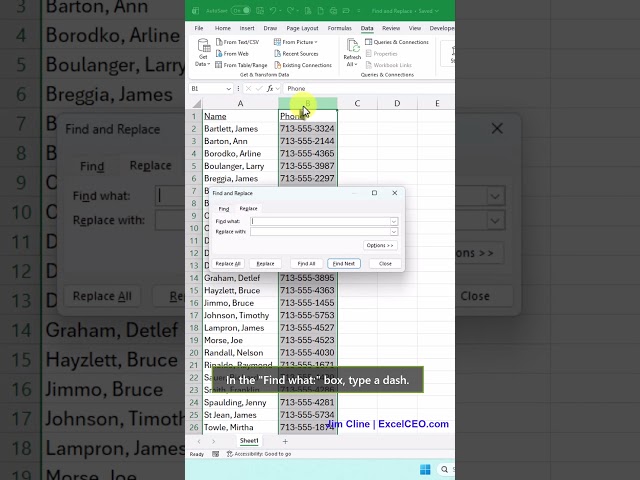Click Workbook Links in ribbon
This screenshot has height=480, width=640.
coord(389,65)
